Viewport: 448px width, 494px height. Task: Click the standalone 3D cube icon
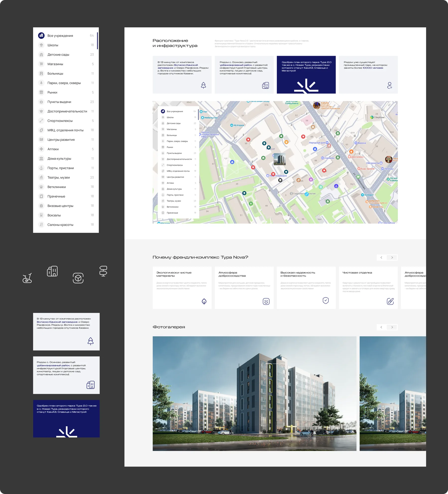click(x=78, y=278)
